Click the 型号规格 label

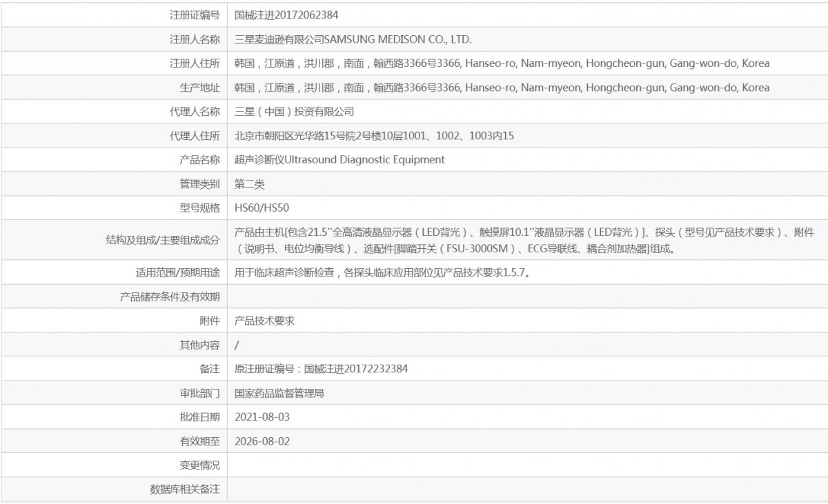pyautogui.click(x=199, y=208)
